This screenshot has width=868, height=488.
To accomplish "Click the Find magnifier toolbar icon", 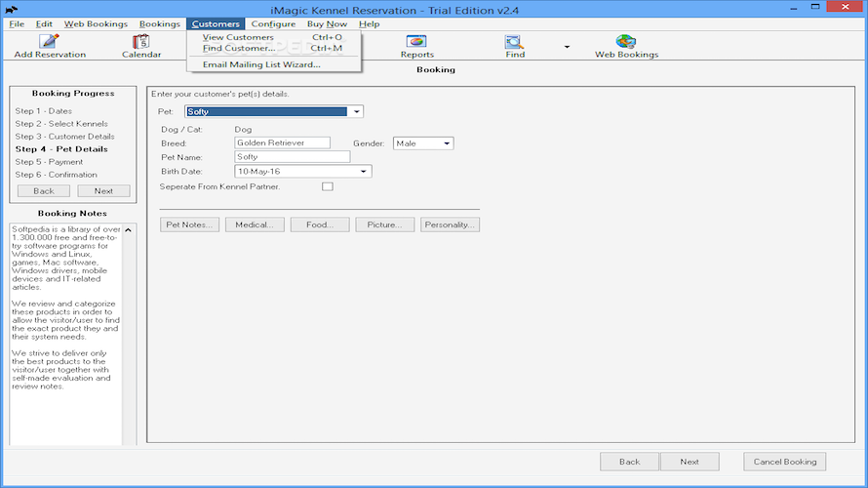I will [514, 42].
